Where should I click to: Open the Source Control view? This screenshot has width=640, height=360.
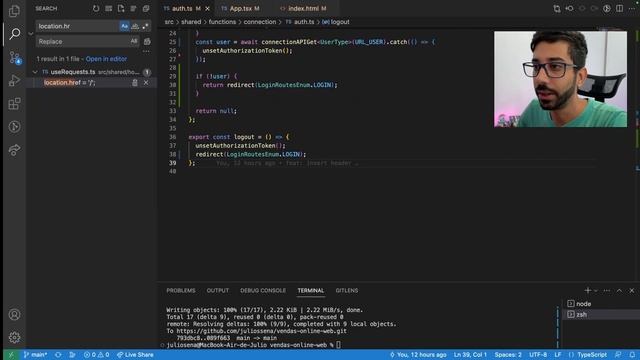pyautogui.click(x=15, y=58)
